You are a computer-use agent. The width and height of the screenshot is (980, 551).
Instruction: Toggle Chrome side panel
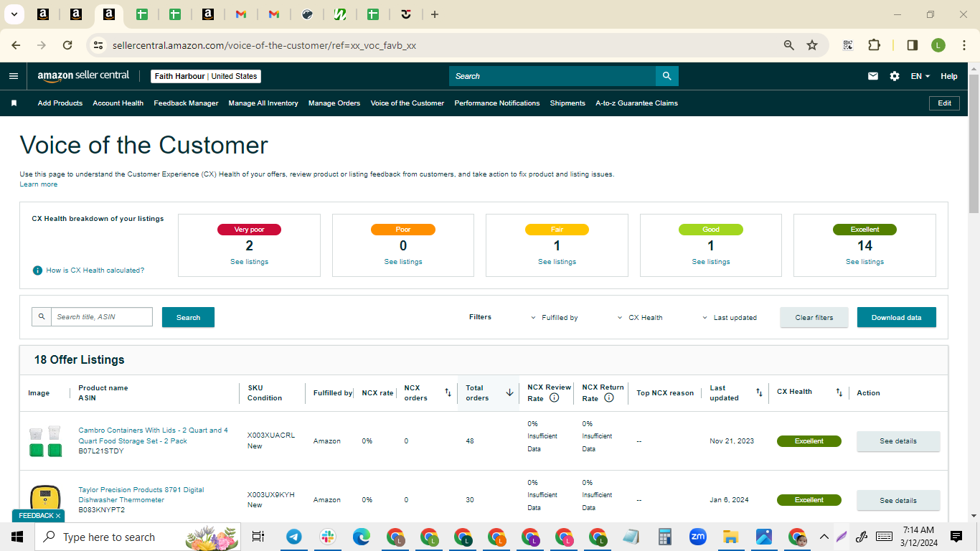pos(913,45)
